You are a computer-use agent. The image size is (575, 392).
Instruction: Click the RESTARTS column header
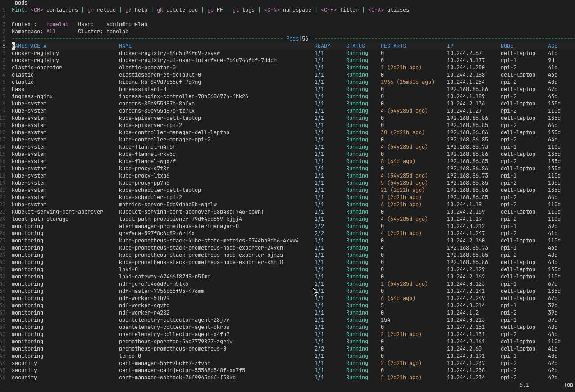tap(393, 46)
